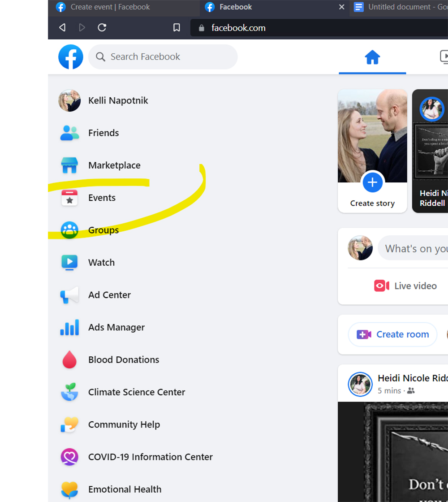
Task: Open the Watch tab in top navbar
Action: [x=444, y=57]
